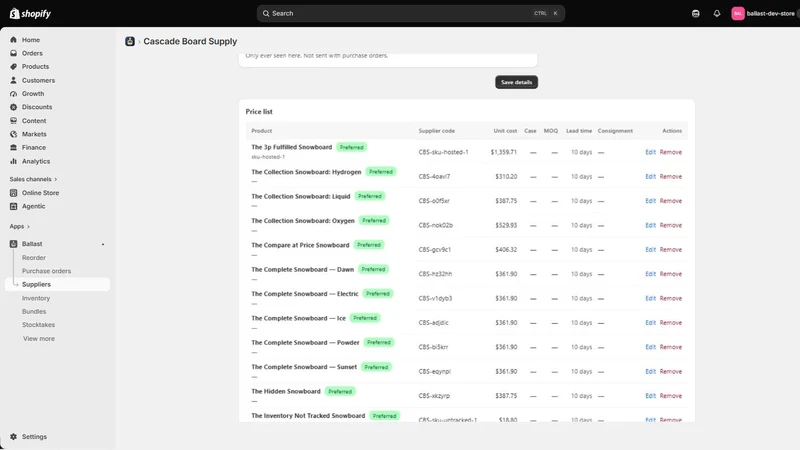Remove The Collection Snowboard: Liquid row
800x450 pixels.
[x=670, y=201]
